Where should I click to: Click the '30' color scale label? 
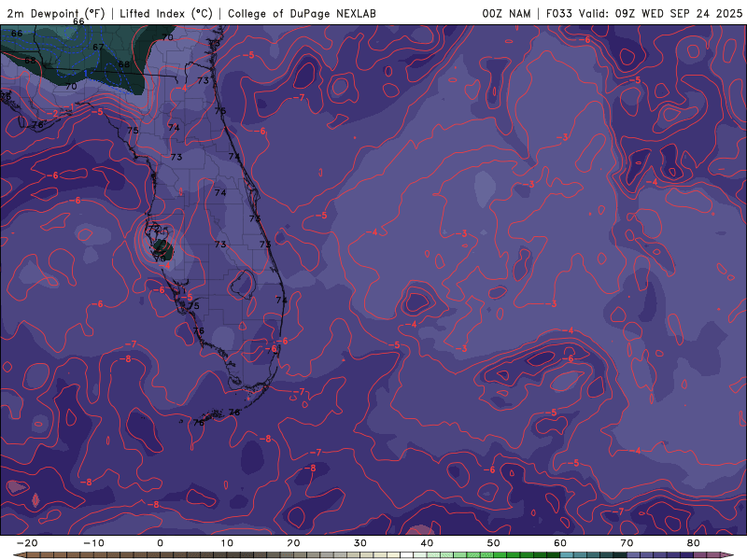pyautogui.click(x=360, y=543)
